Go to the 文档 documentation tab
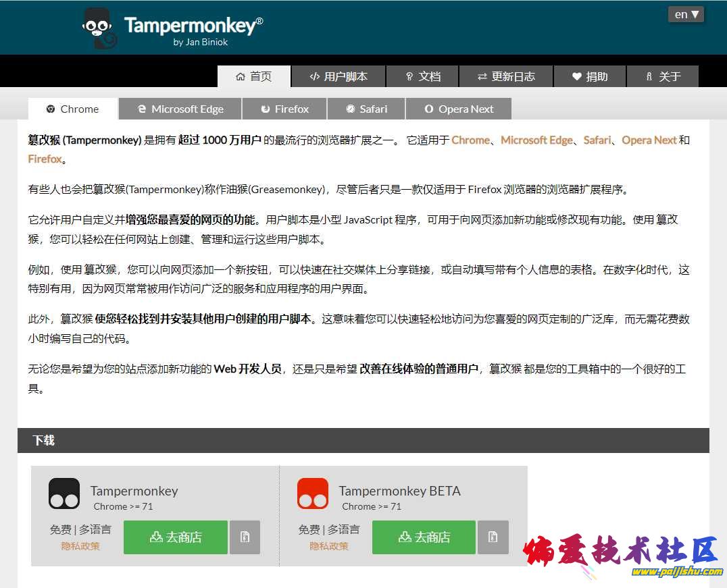 coord(422,76)
